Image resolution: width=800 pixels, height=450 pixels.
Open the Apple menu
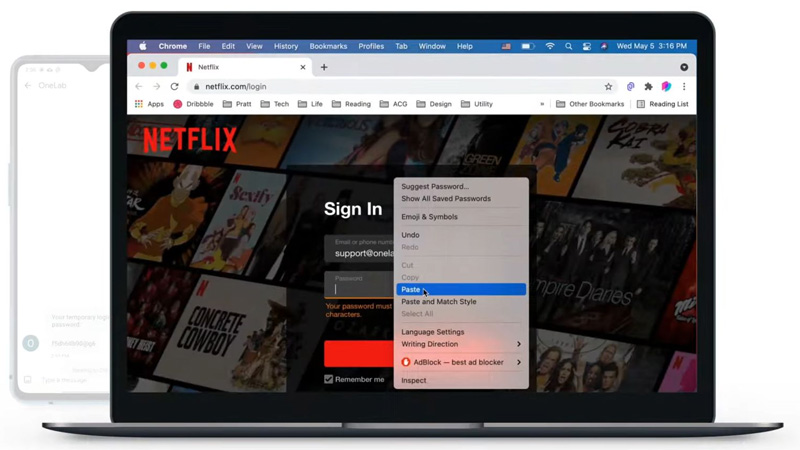click(x=143, y=46)
